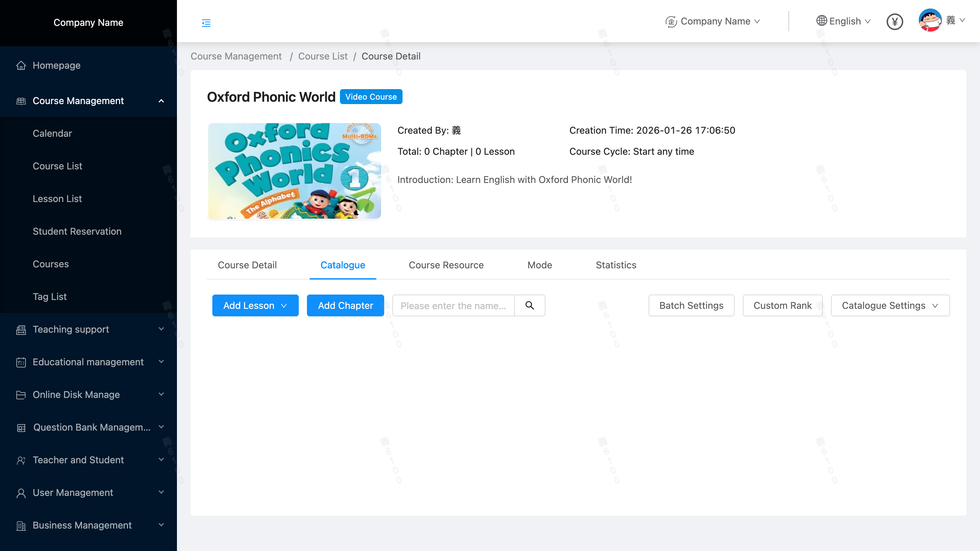This screenshot has height=551, width=980.
Task: Click the user avatar picture
Action: coord(929,20)
